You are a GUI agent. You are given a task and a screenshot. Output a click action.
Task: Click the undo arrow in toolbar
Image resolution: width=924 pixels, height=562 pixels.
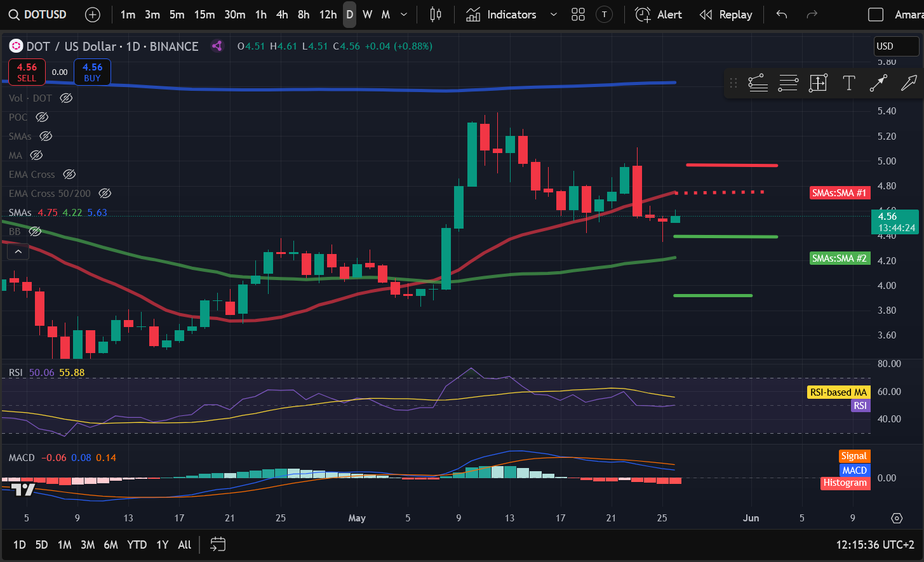[x=782, y=15]
